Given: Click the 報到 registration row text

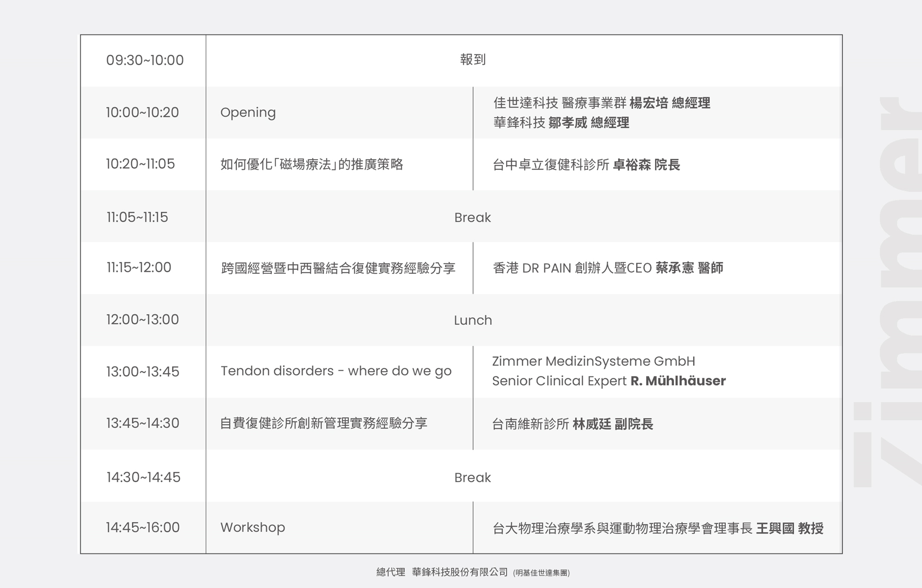Looking at the screenshot, I should [473, 59].
